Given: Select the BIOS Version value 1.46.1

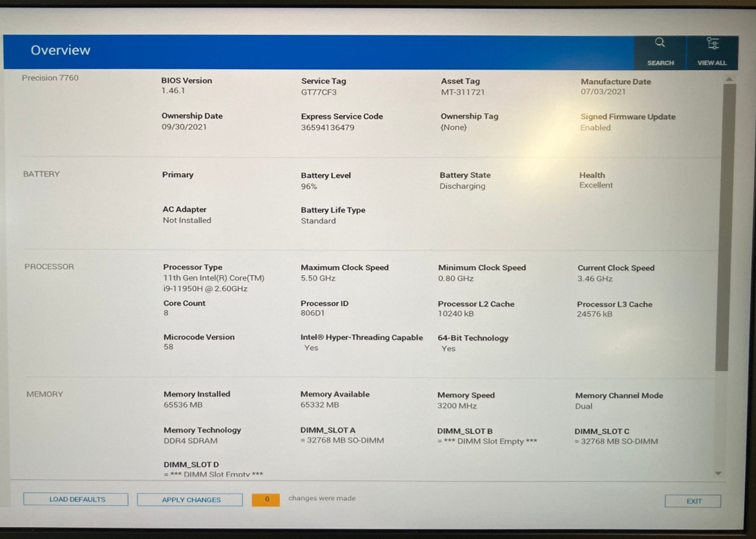Looking at the screenshot, I should [173, 91].
